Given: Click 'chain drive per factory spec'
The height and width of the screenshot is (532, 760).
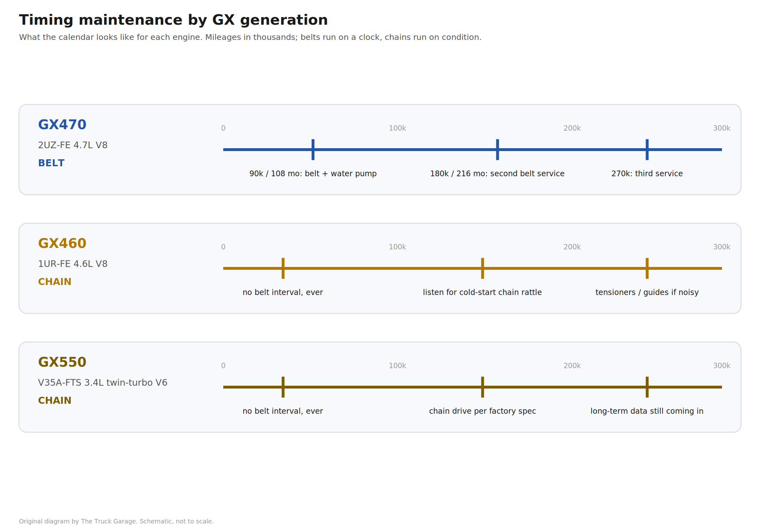Looking at the screenshot, I should pyautogui.click(x=483, y=411).
